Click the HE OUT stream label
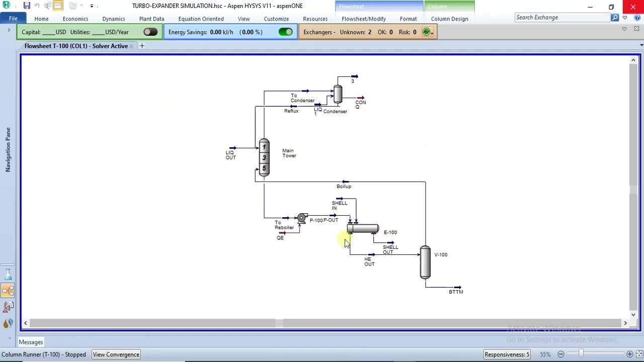Image resolution: width=644 pixels, height=362 pixels. tap(369, 261)
